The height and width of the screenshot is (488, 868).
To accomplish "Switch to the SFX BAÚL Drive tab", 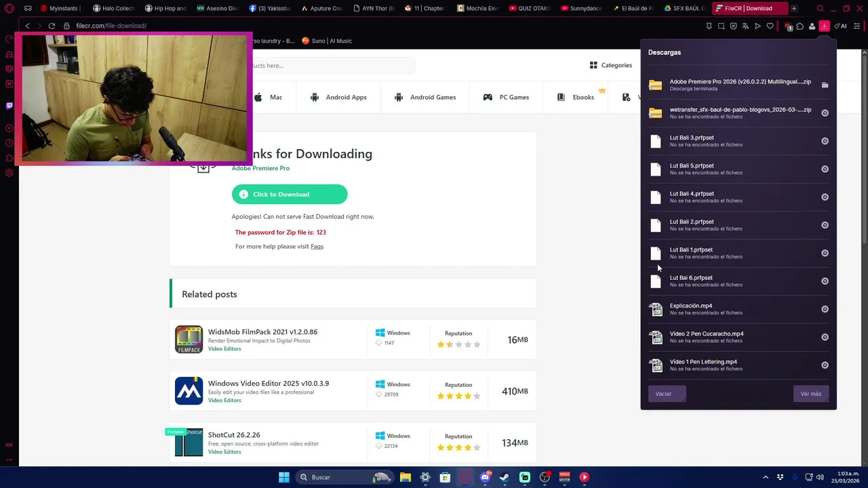I will 684,9.
